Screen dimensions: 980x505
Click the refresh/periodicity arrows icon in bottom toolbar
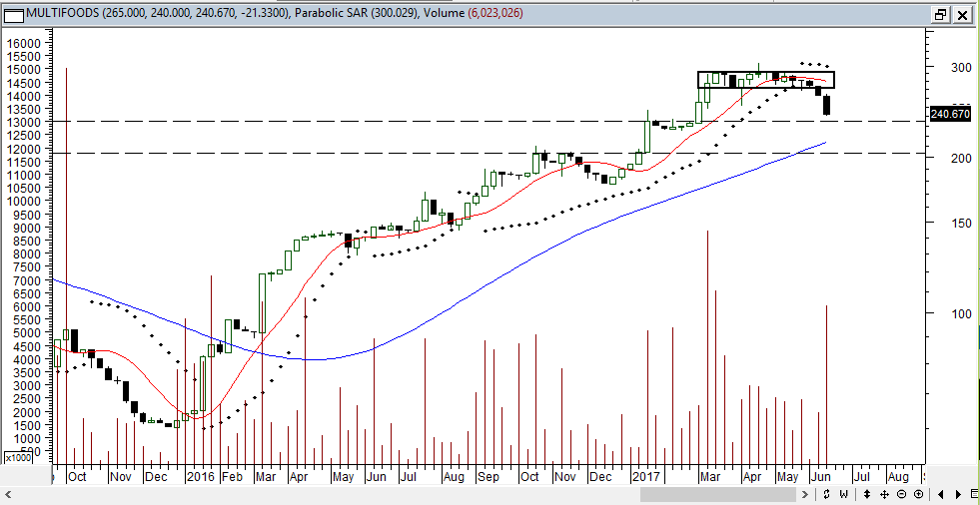tap(826, 495)
